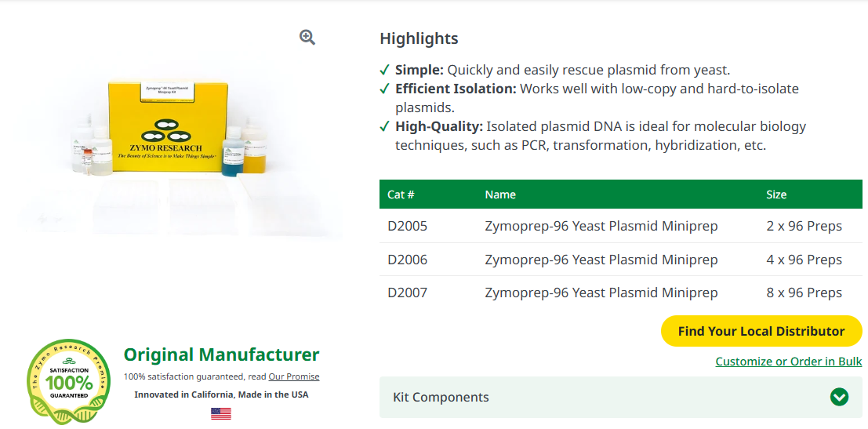868x429 pixels.
Task: Click the USA flag icon
Action: point(221,413)
